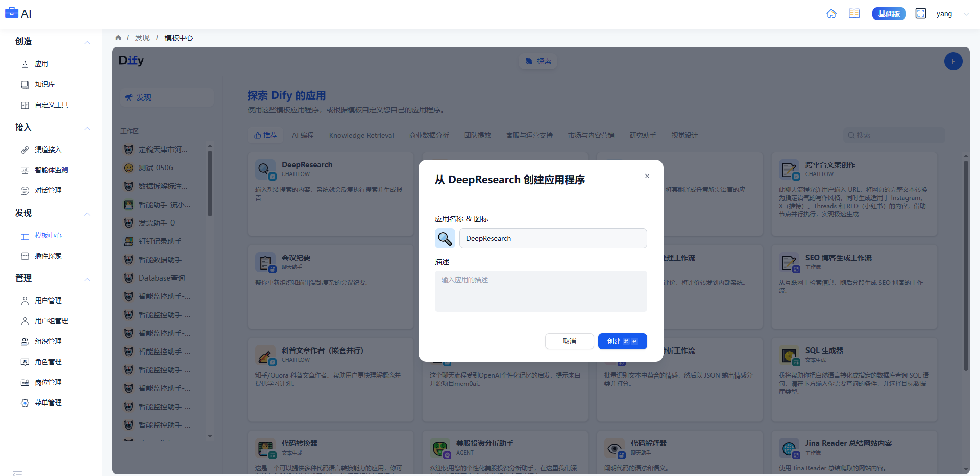This screenshot has height=476, width=980.
Task: Click the home icon in top bar
Action: (831, 14)
